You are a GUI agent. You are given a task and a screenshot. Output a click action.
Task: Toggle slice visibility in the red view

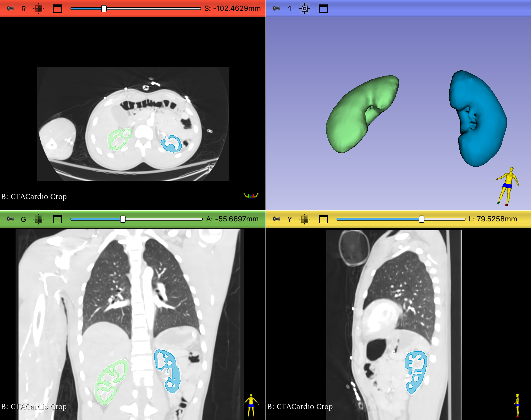39,8
